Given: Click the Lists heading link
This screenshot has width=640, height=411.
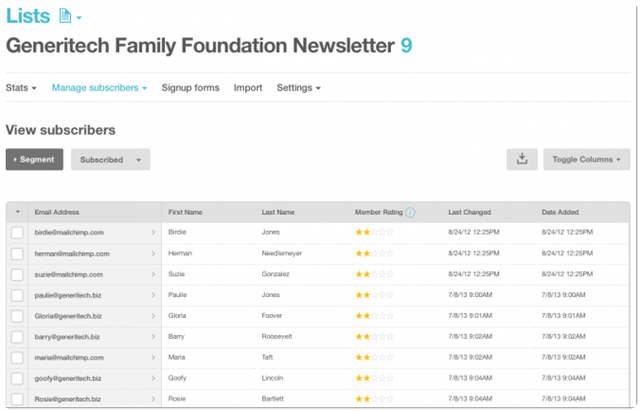Looking at the screenshot, I should (x=28, y=16).
